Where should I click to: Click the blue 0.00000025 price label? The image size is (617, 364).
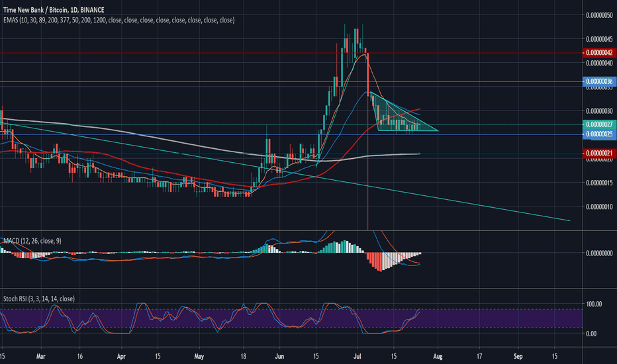[x=599, y=134]
